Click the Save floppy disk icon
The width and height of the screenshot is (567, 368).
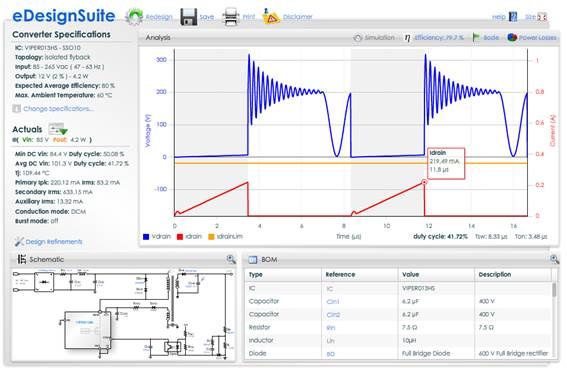[x=188, y=17]
